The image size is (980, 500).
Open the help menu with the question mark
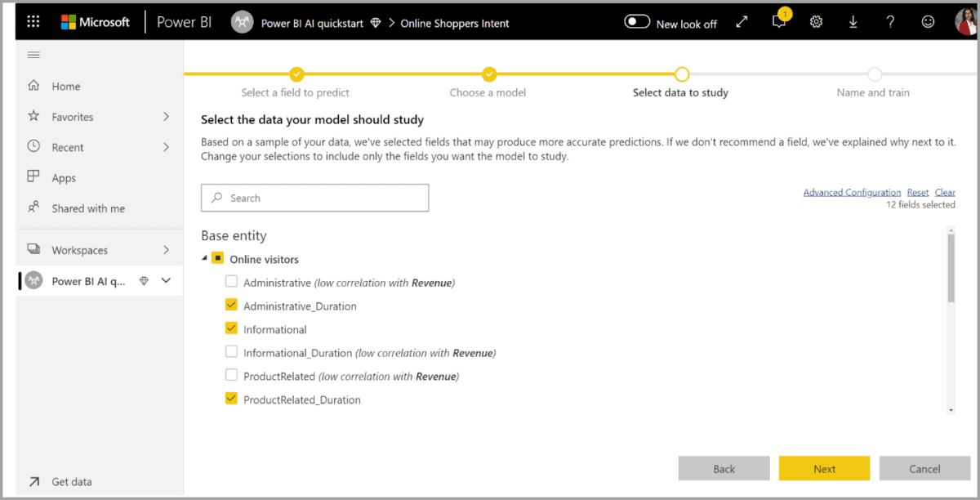point(890,22)
